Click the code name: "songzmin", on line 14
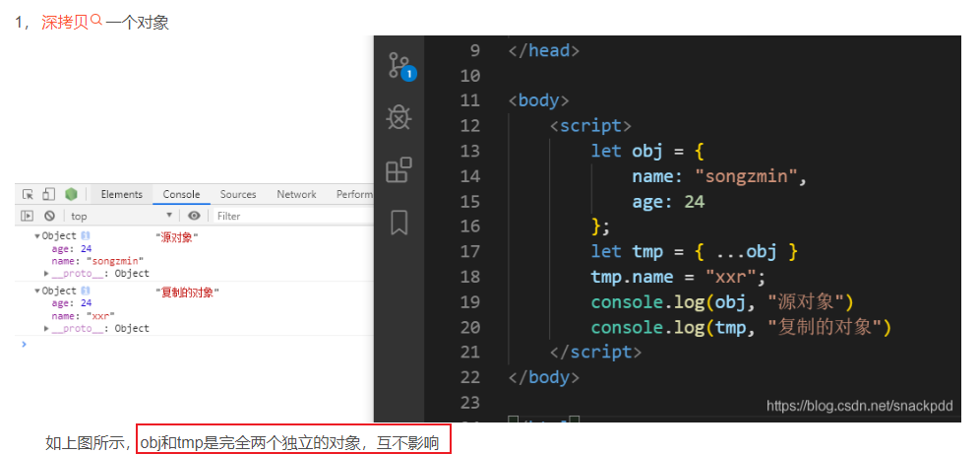 click(x=720, y=176)
